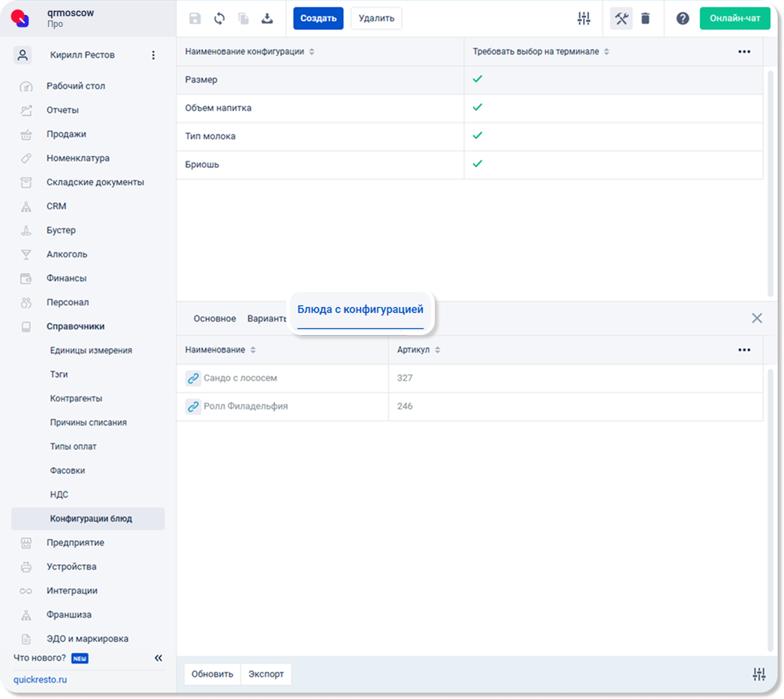Screen dimensions: 784x699
Task: Click the refresh arrows toolbar icon
Action: (x=219, y=18)
